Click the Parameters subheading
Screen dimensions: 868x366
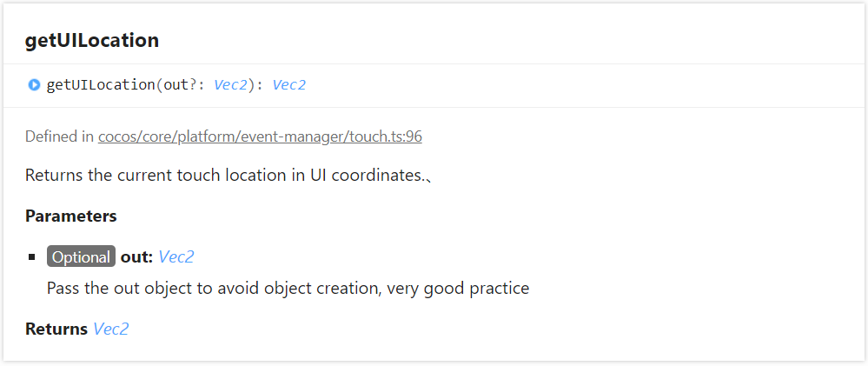pyautogui.click(x=71, y=216)
